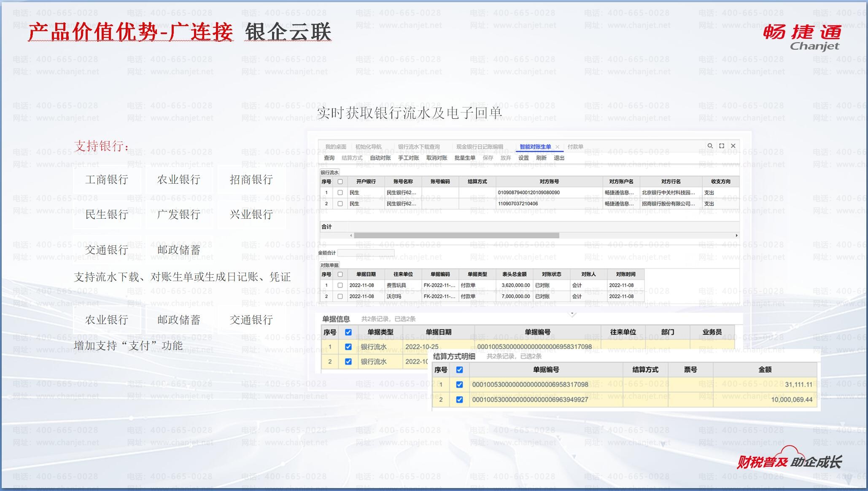Click the 自动对账 toolbar button
The height and width of the screenshot is (491, 868).
coord(380,158)
